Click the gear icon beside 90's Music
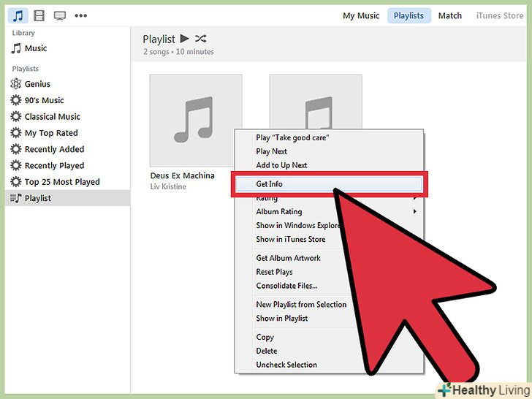The height and width of the screenshot is (399, 532). [x=15, y=100]
